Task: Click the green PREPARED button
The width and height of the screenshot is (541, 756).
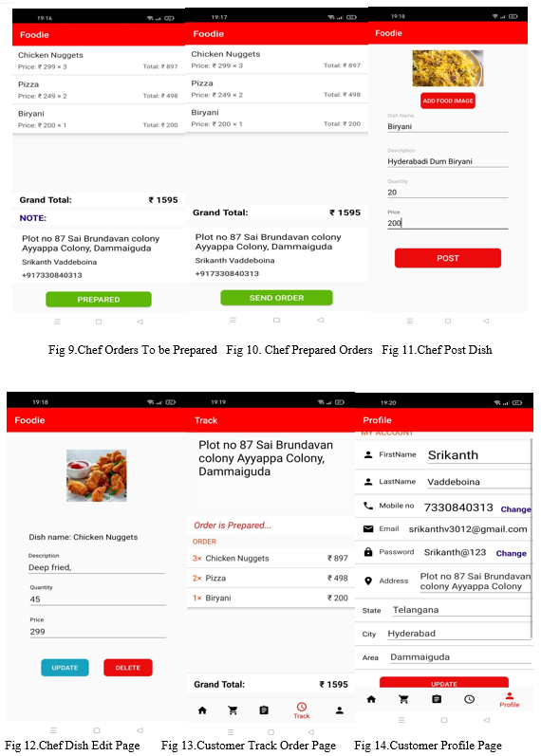Action: tap(99, 300)
